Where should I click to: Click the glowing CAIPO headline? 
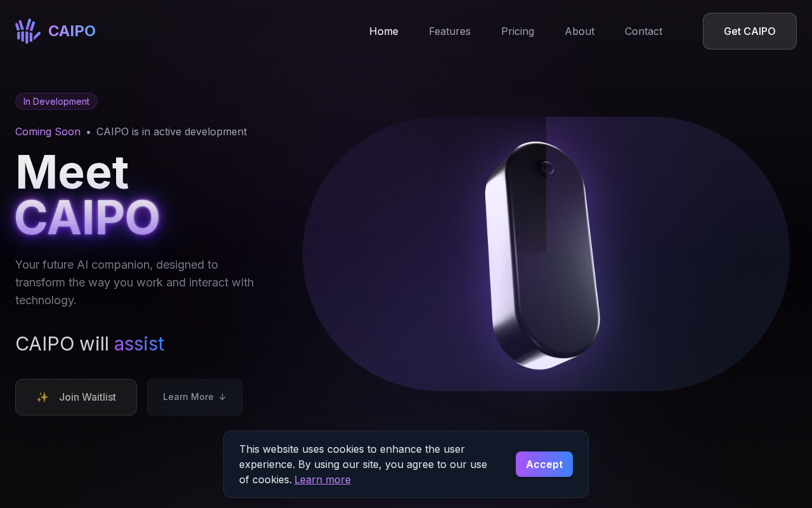click(87, 218)
